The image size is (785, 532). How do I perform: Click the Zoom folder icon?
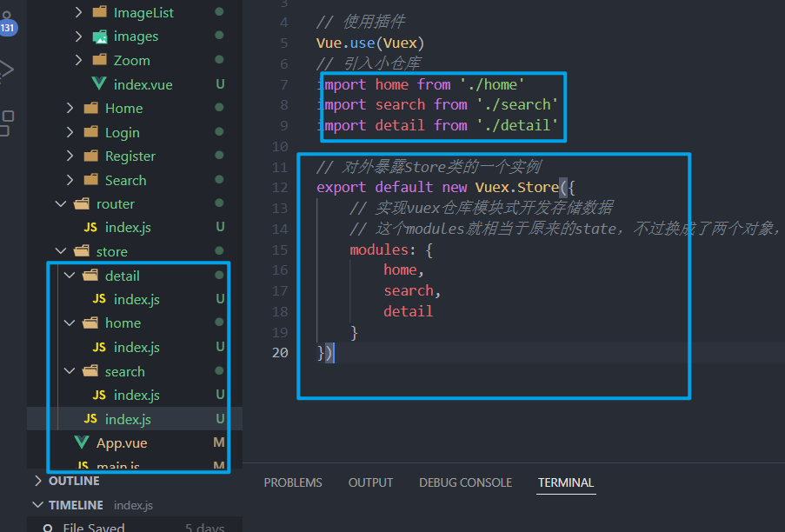(x=100, y=60)
